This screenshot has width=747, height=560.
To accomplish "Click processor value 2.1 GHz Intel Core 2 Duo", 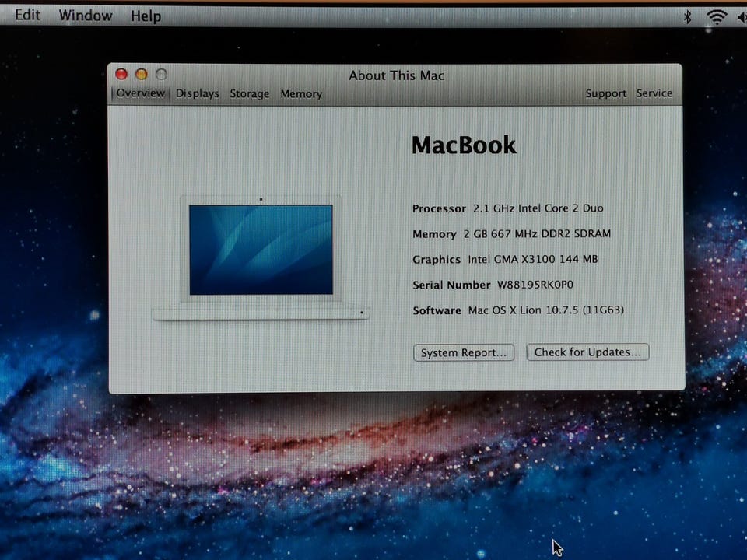I will point(538,208).
